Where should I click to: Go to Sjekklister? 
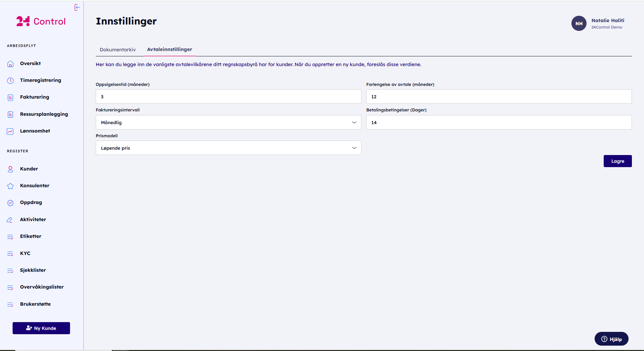click(x=33, y=270)
